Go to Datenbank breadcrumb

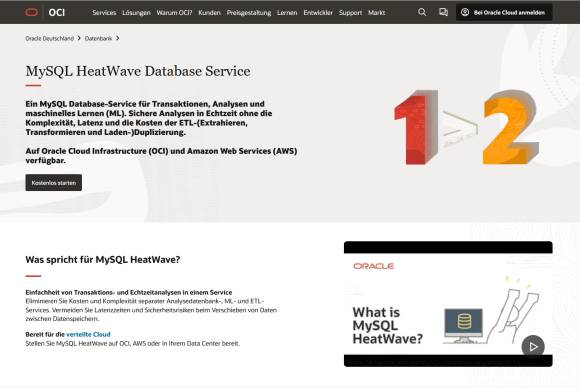coord(98,38)
